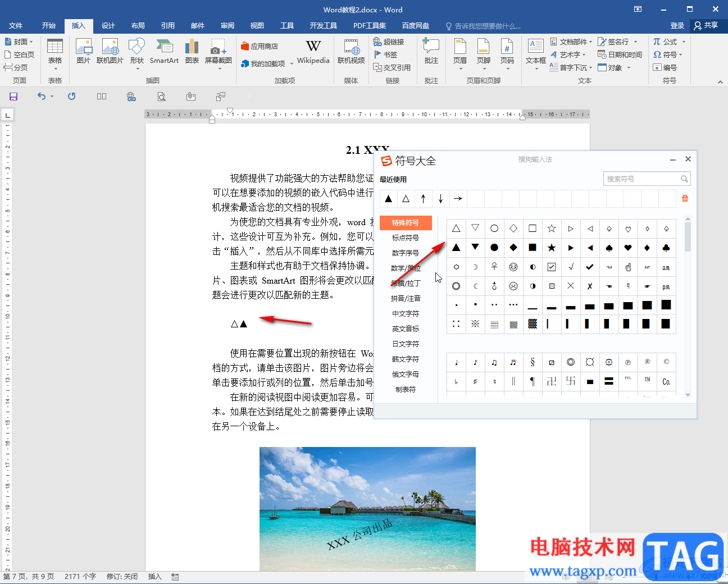Switch to the 设计 ribbon tab
Screen dimensions: 728x584
pyautogui.click(x=108, y=26)
